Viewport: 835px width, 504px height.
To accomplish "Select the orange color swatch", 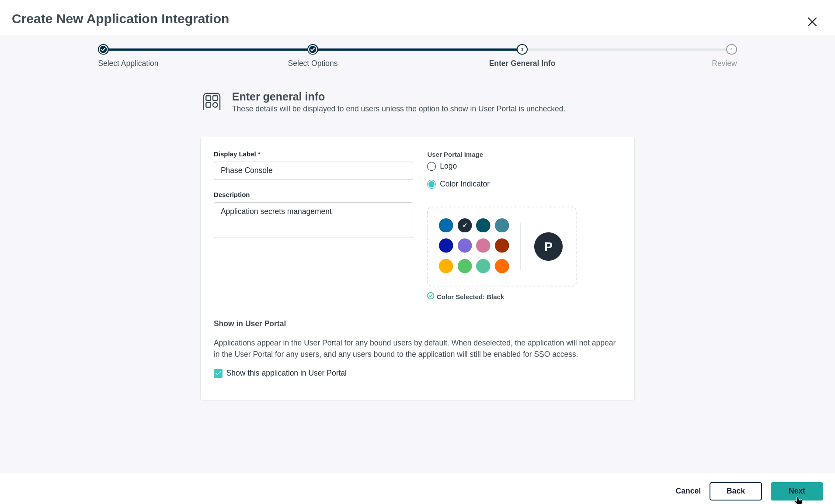I will 502,266.
